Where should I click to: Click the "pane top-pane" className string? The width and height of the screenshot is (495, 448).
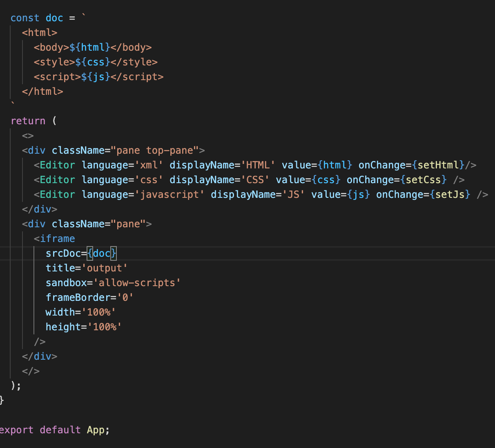(x=155, y=150)
